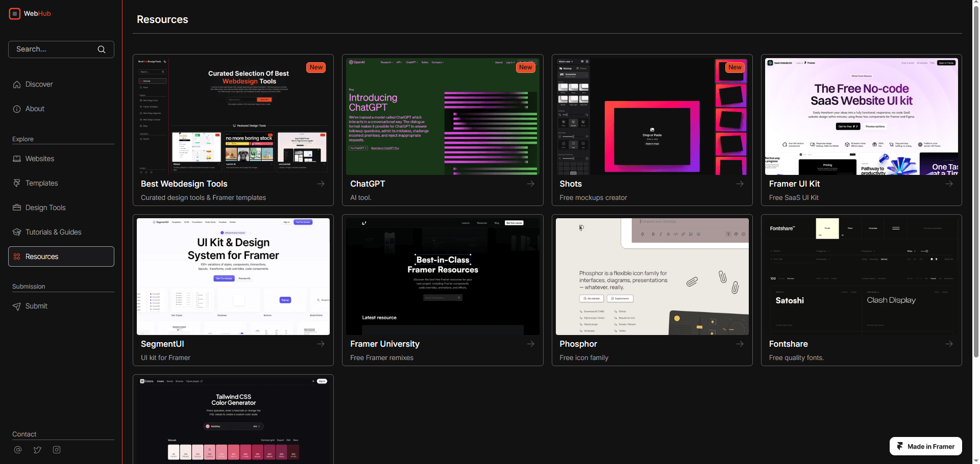Open the ChatGPT preview thumbnail
Viewport: 980px width, 464px height.
443,116
